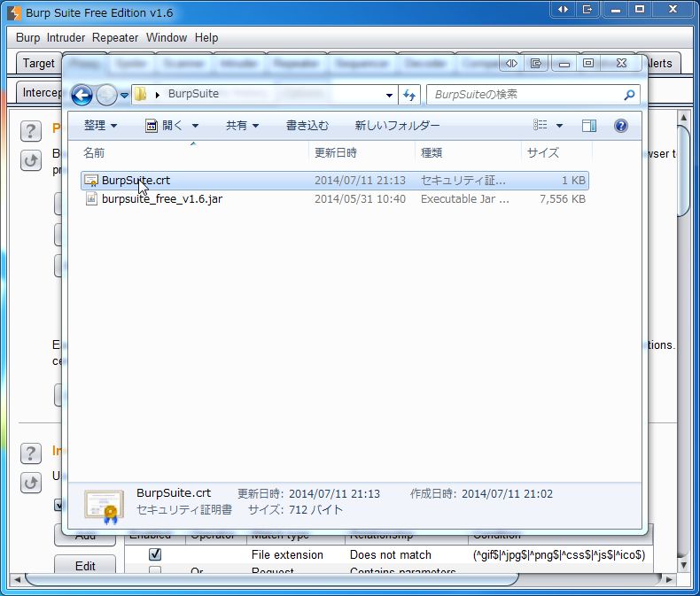Click the BurpSuite.crt certificate file icon
Image resolution: width=700 pixels, height=596 pixels.
(91, 181)
